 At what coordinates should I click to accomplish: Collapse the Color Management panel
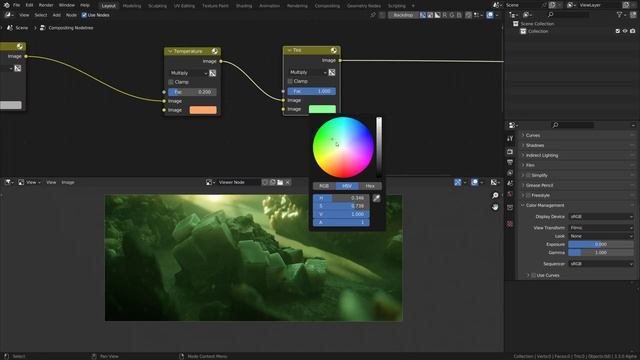[545, 205]
